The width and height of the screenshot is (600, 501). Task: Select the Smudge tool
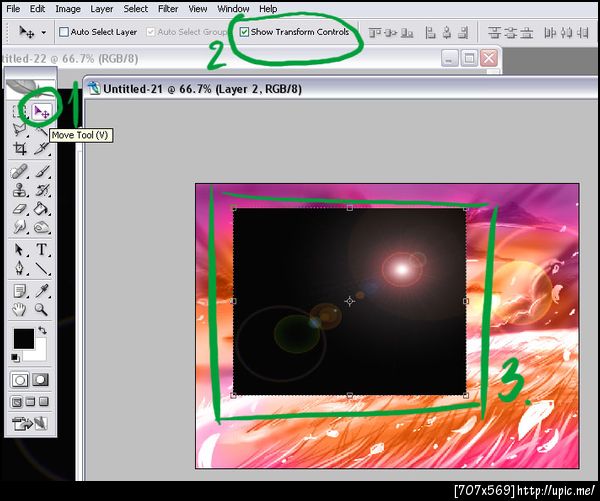click(x=19, y=227)
